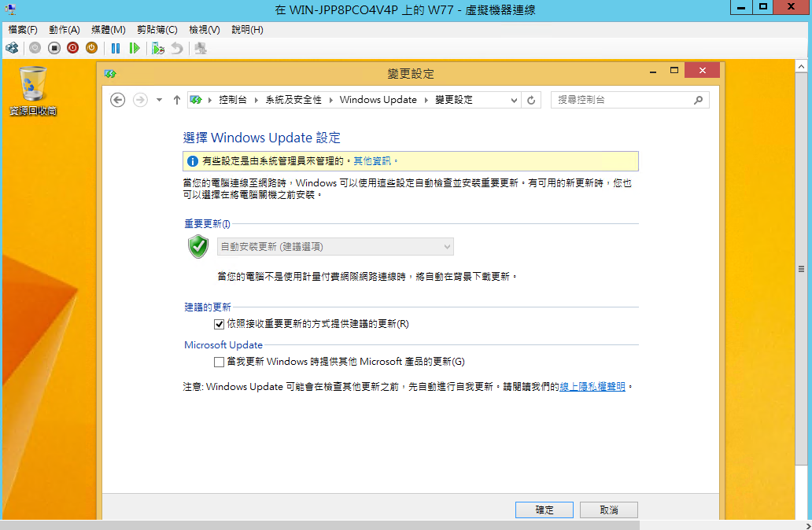Click the 建議的更新 section label
Screen dimensions: 812x530
[x=208, y=307]
